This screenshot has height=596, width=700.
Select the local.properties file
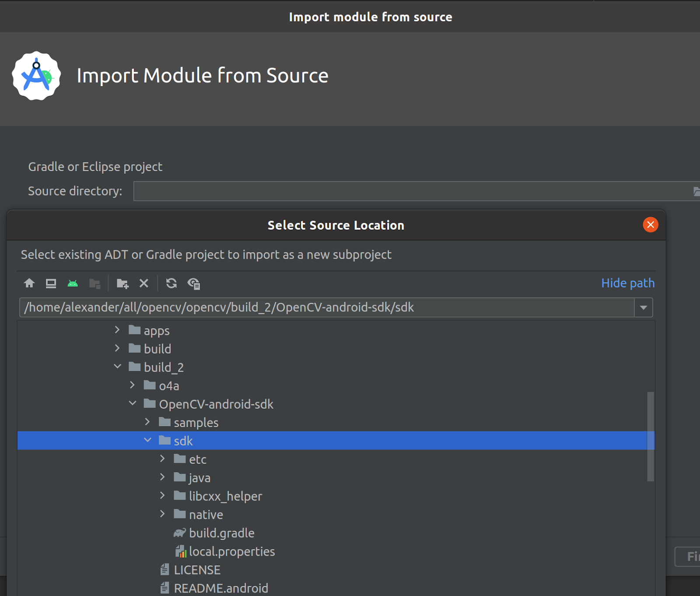click(231, 551)
